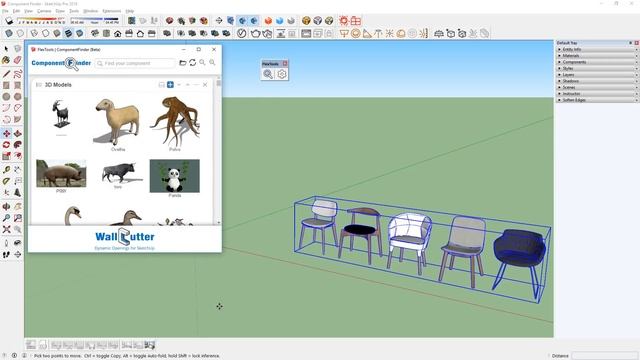The height and width of the screenshot is (360, 640).
Task: Select the Follow Me tool
Action: point(18,145)
